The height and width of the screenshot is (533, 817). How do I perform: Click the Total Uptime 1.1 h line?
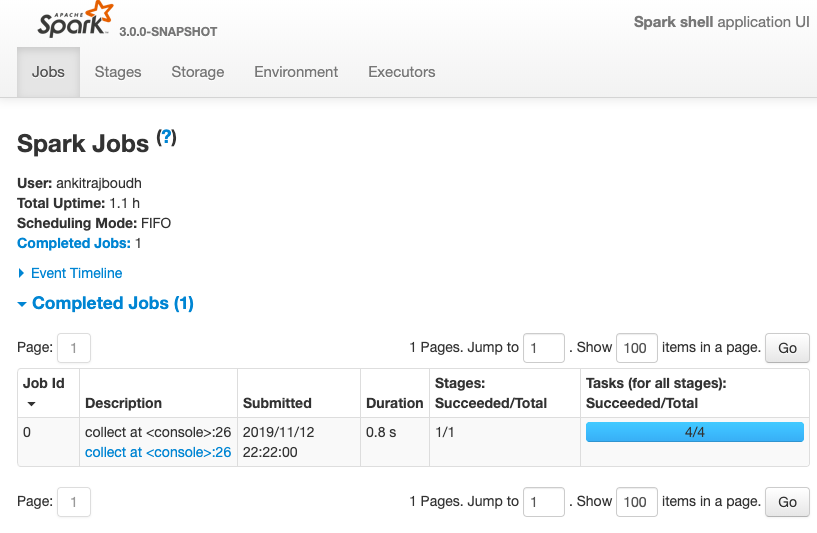[x=78, y=203]
